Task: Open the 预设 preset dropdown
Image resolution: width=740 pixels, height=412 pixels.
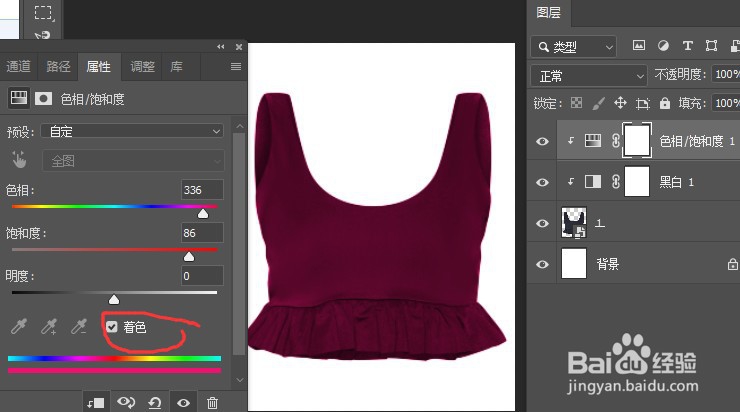Action: [132, 131]
